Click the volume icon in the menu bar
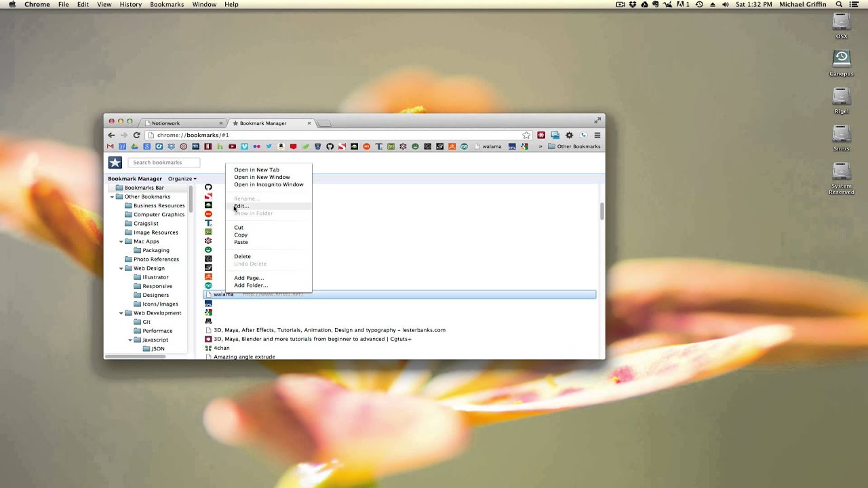 point(725,4)
